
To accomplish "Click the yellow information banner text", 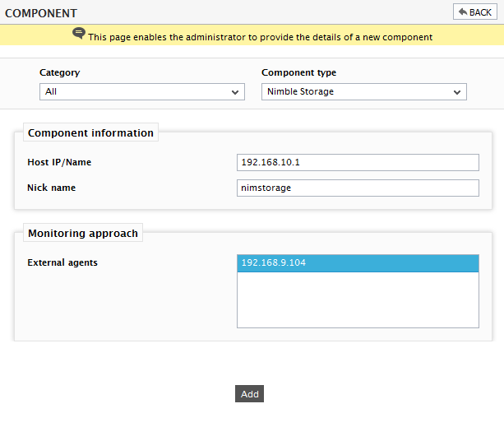I will pos(261,37).
